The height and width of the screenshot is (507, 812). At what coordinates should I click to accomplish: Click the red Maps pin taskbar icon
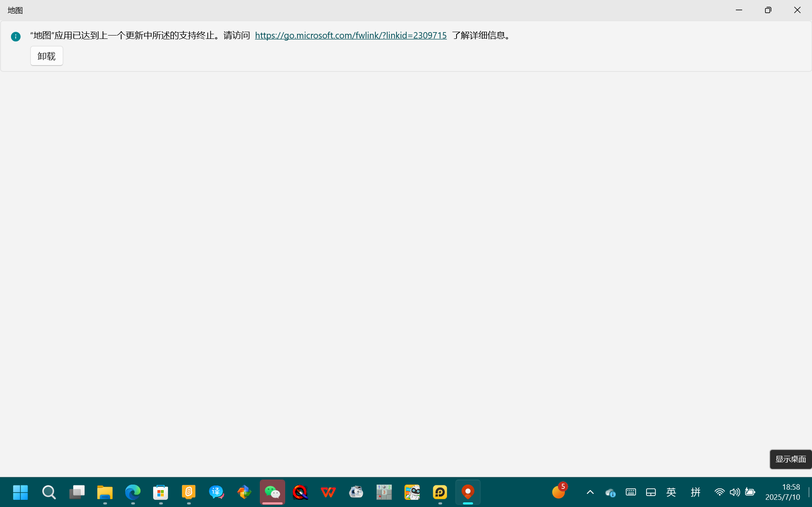468,492
